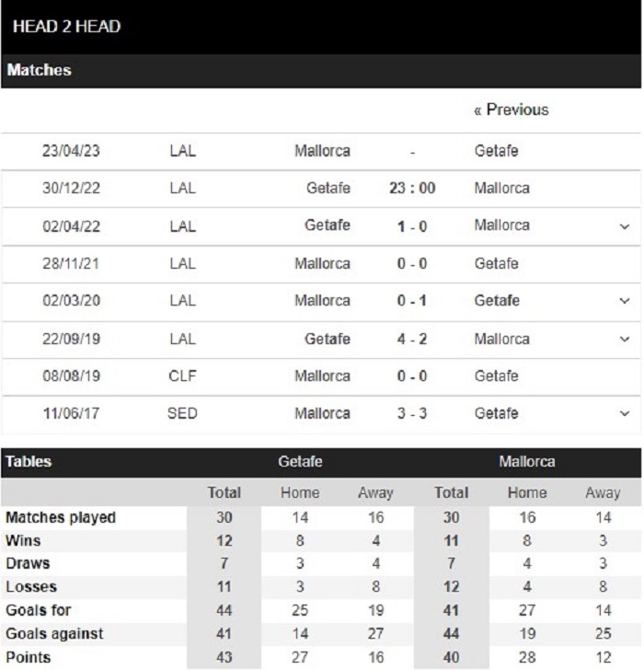This screenshot has width=644, height=670.
Task: Select the Matches section header
Action: (x=321, y=71)
